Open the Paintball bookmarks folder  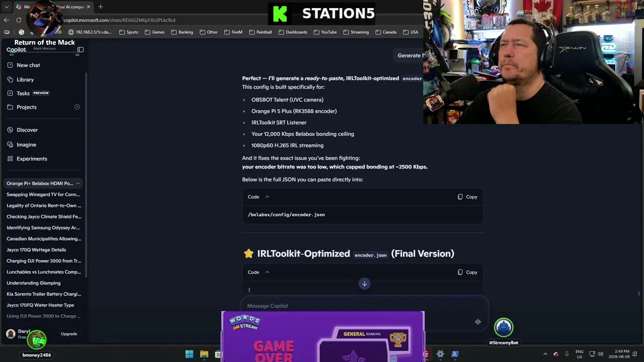(260, 32)
